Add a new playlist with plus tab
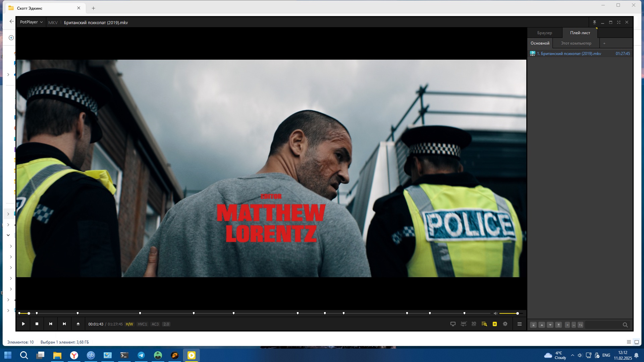644x362 pixels. click(604, 43)
